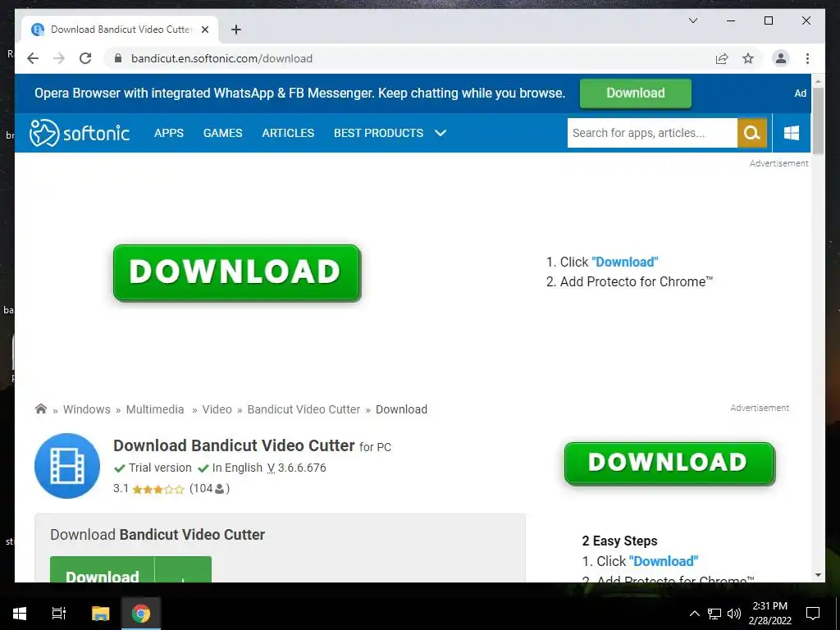This screenshot has height=630, width=840.
Task: Click the blue "Download" link in ad steps
Action: tap(624, 262)
